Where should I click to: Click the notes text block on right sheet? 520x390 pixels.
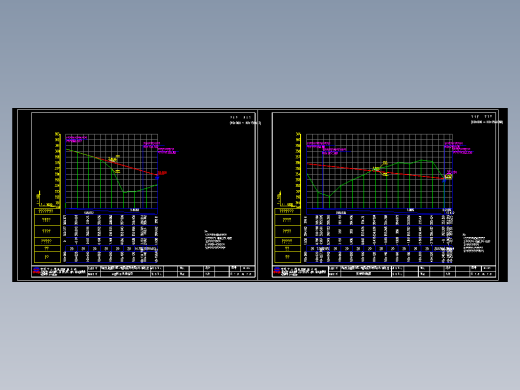tap(476, 243)
